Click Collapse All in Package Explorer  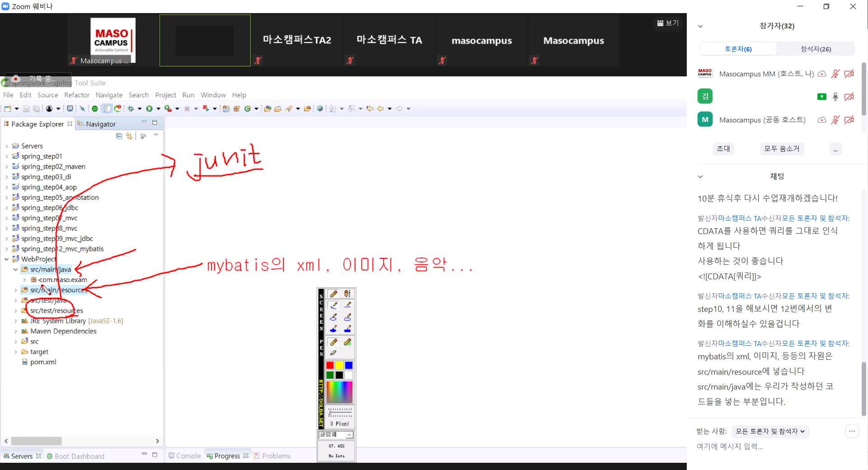tap(119, 136)
